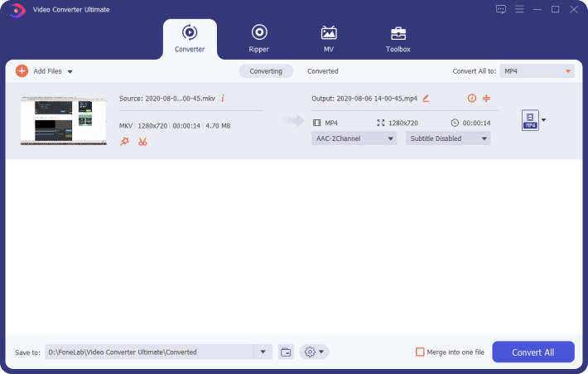Image resolution: width=588 pixels, height=374 pixels.
Task: Open the AAC-2Channel audio dropdown
Action: coord(354,138)
